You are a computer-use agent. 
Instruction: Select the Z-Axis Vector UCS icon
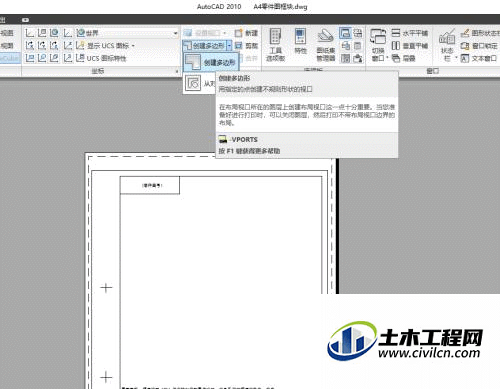pyautogui.click(x=68, y=45)
